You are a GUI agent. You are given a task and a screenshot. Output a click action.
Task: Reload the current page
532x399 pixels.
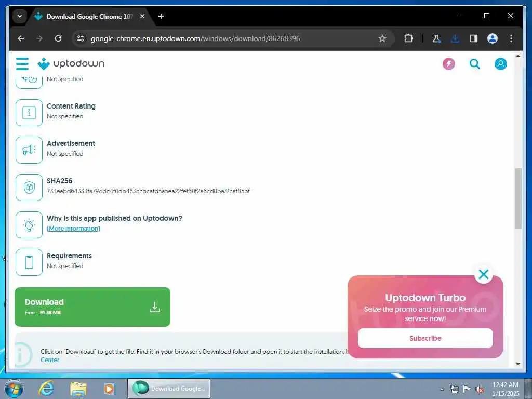(x=58, y=38)
